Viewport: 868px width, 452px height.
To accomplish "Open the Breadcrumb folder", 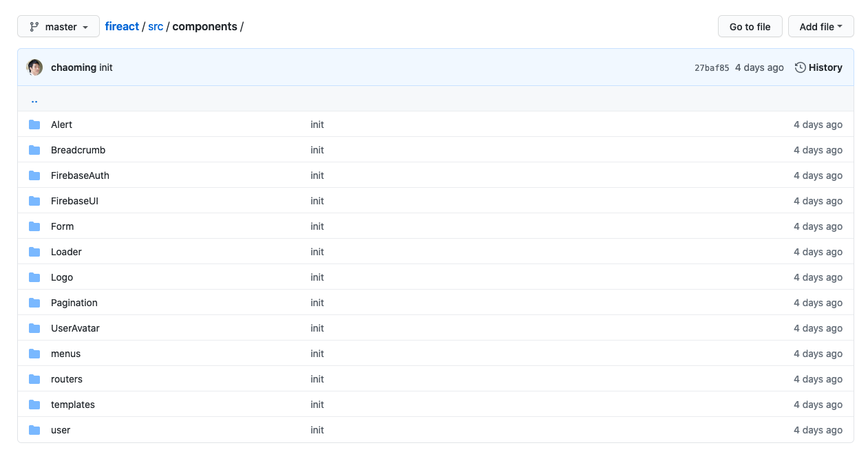I will click(x=78, y=150).
